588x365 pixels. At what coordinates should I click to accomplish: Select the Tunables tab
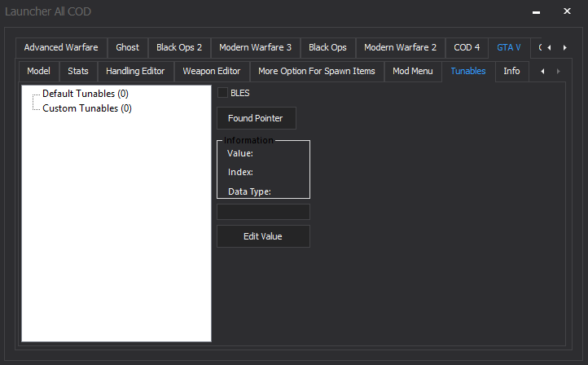468,71
